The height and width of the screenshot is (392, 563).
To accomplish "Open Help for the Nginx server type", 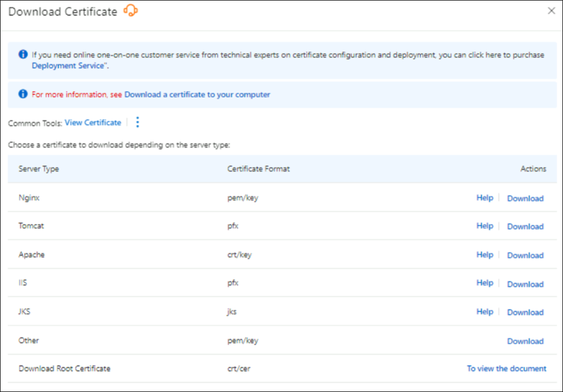I will (485, 198).
